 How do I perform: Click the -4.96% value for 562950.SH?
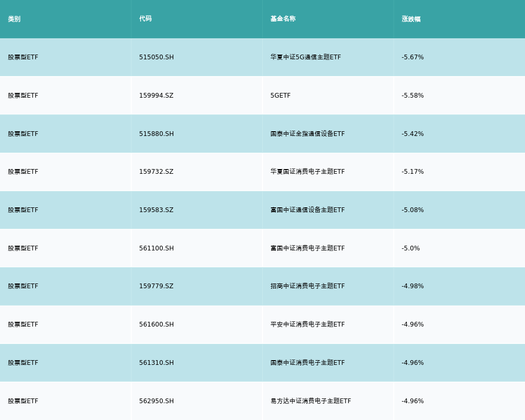pos(413,401)
